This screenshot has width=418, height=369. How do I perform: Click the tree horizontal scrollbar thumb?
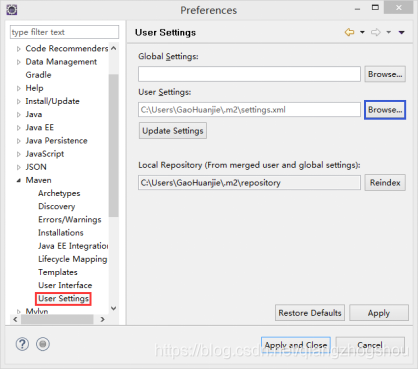click(x=57, y=319)
